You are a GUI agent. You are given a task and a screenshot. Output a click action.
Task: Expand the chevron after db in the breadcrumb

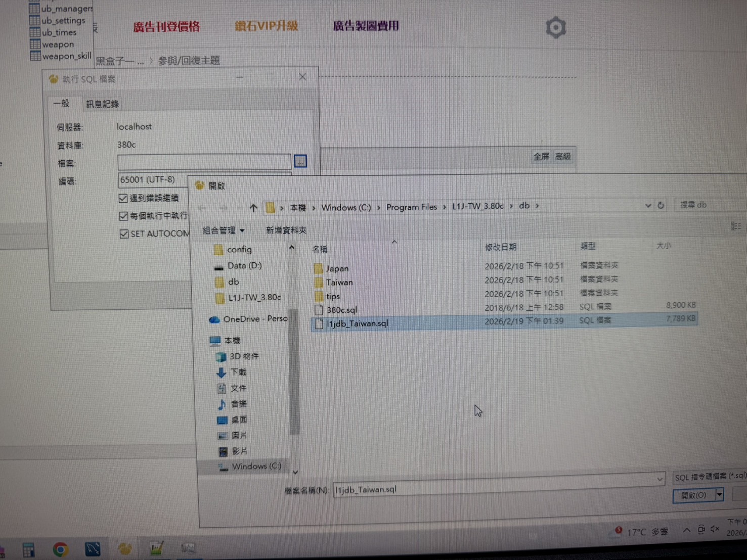click(537, 206)
